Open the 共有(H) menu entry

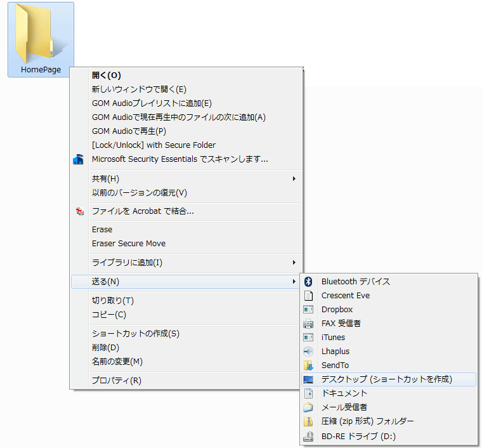[x=186, y=179]
